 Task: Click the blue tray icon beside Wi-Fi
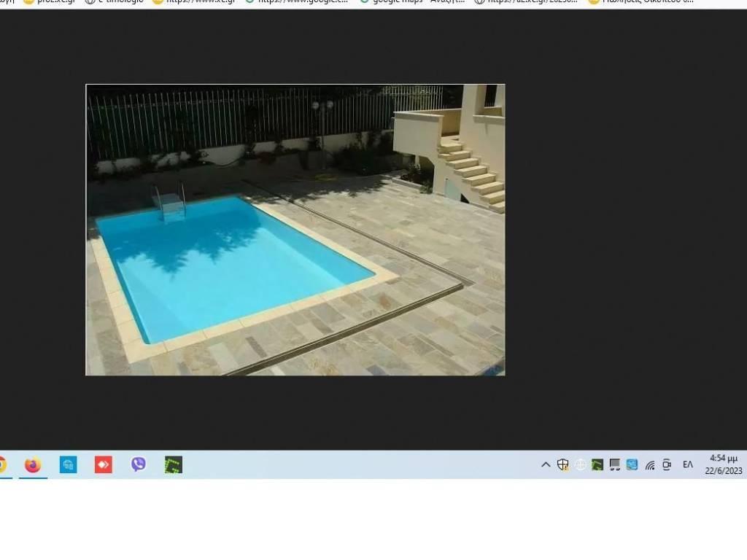[x=632, y=464]
